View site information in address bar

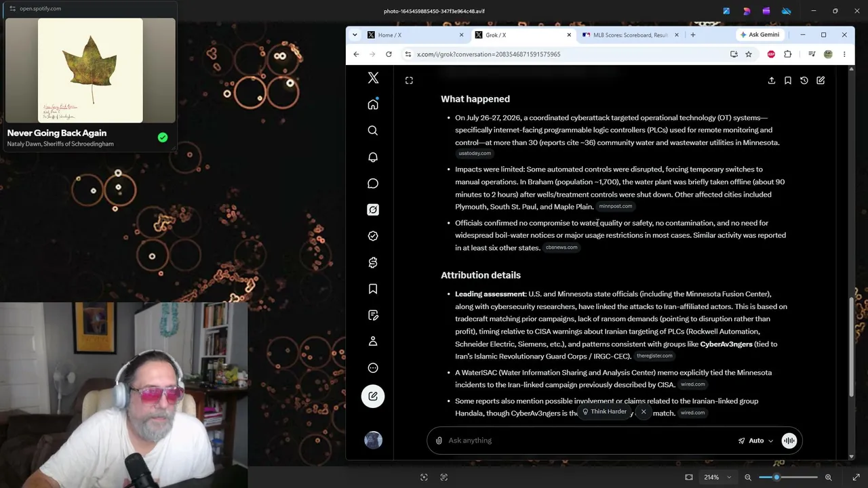tap(408, 54)
